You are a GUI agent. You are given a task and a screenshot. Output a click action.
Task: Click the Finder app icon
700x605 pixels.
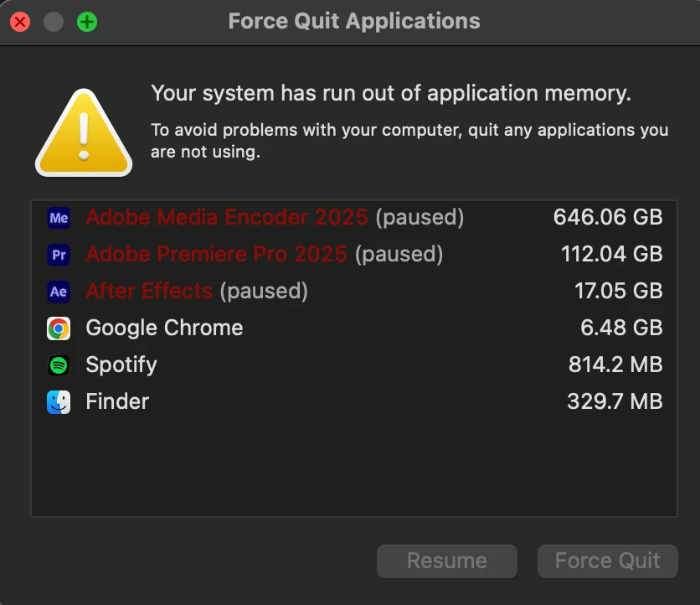59,402
